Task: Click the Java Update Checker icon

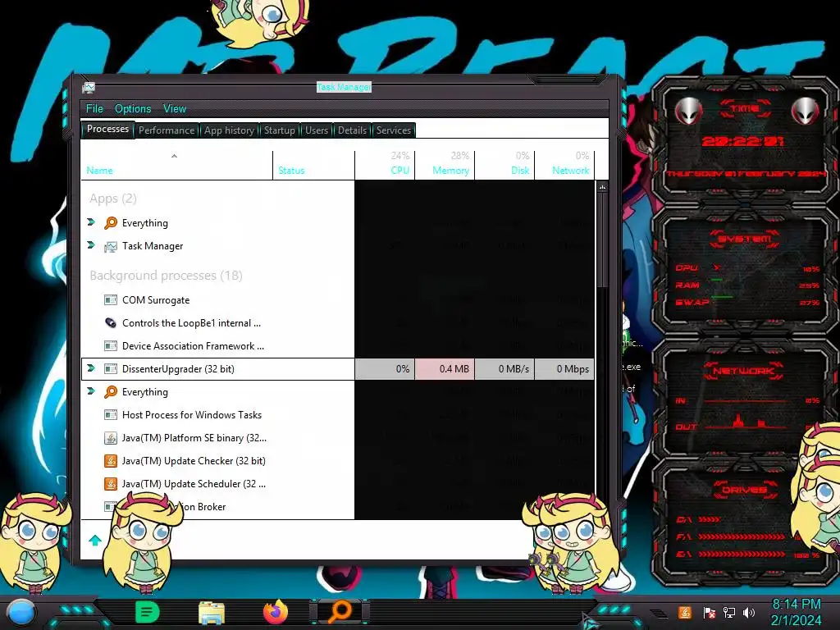Action: tap(111, 461)
